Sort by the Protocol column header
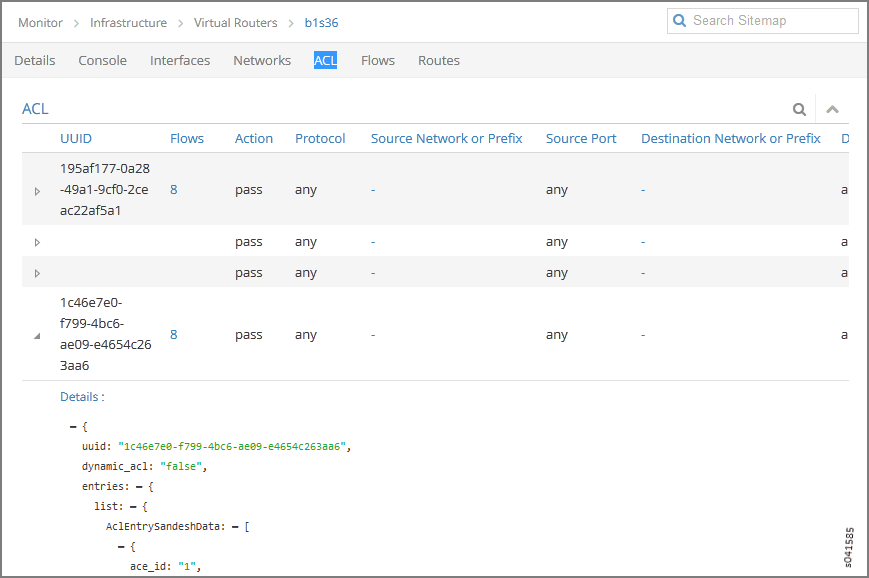This screenshot has height=578, width=869. click(320, 139)
